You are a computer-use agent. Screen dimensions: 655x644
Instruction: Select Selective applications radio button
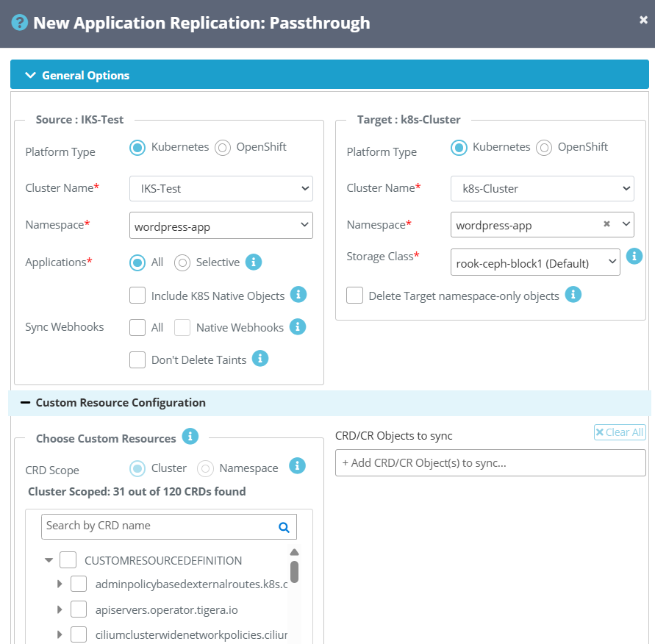coord(182,262)
